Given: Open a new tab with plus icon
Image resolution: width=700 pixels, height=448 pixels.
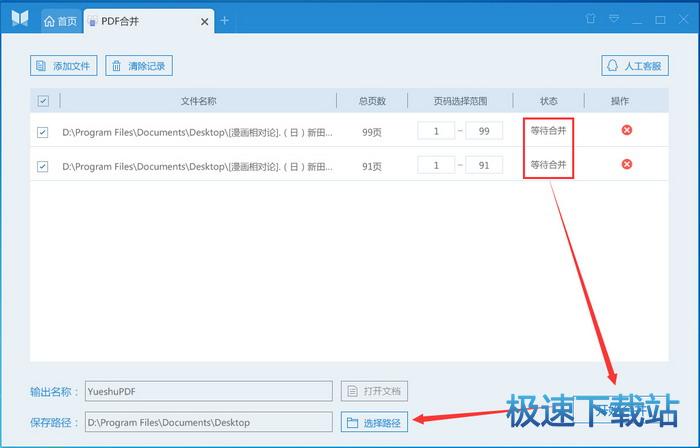Looking at the screenshot, I should (225, 21).
